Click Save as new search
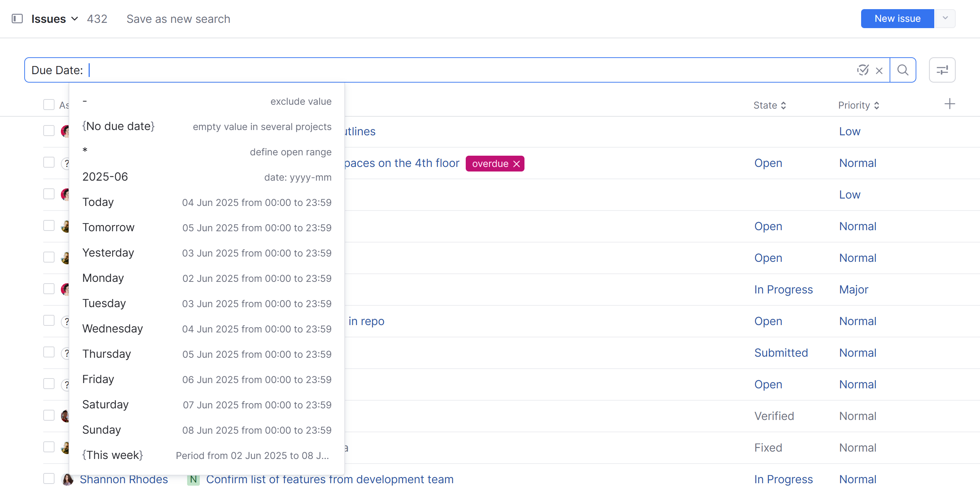This screenshot has height=492, width=980. tap(178, 18)
